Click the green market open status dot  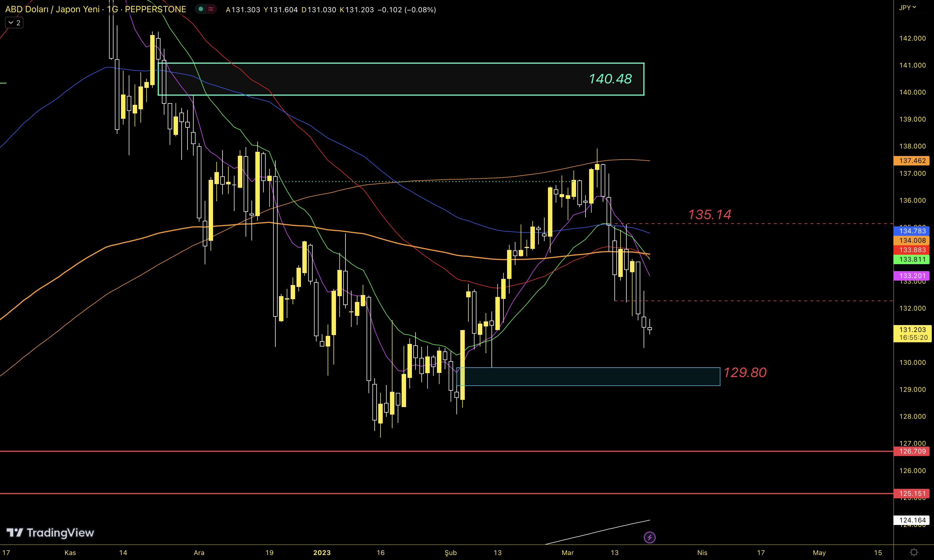coord(201,9)
